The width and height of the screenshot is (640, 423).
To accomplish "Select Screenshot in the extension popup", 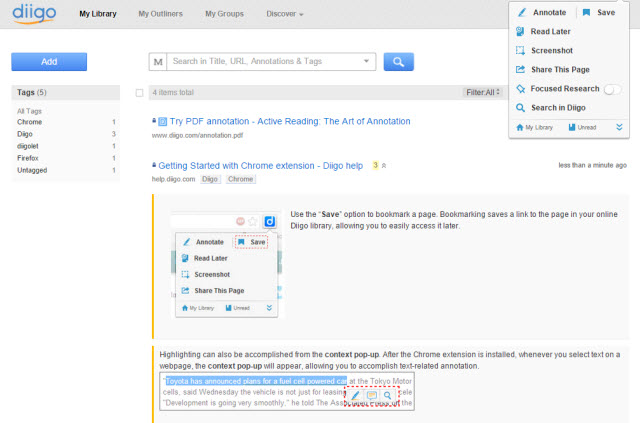I will point(544,51).
